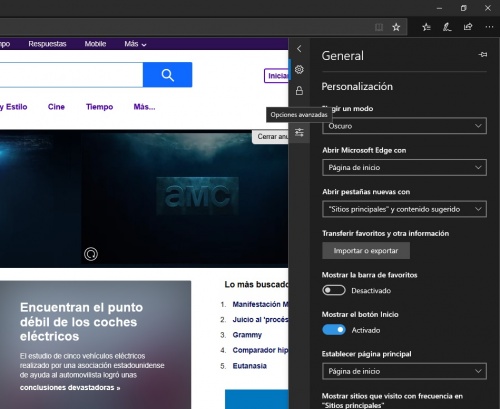Click the Share page icon
This screenshot has height=409, width=500.
pos(468,27)
